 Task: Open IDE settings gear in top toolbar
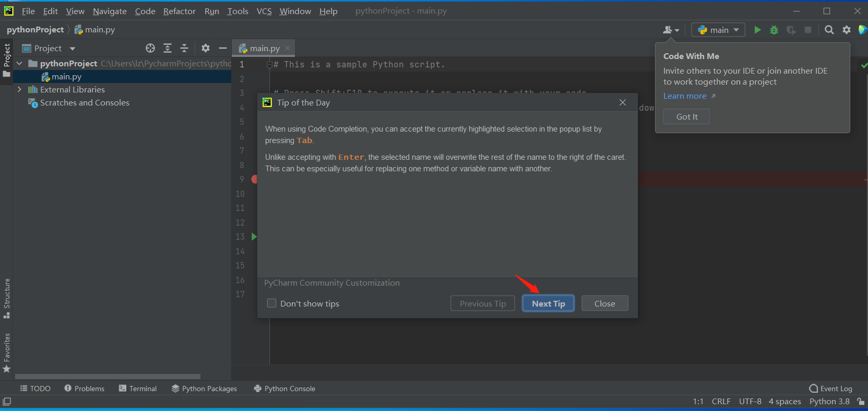point(847,30)
